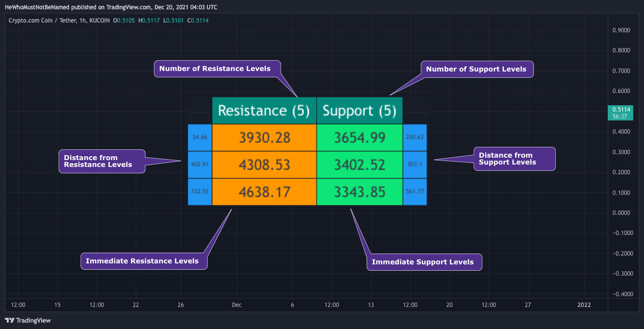Click resistance distance value 402.91
The height and width of the screenshot is (329, 644).
click(x=200, y=164)
